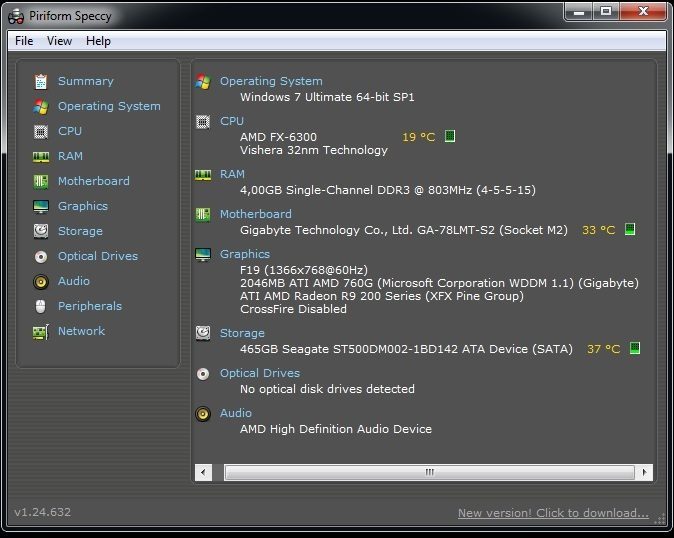Go to the Network sidebar section
Screen dimensions: 674x538
pos(82,331)
